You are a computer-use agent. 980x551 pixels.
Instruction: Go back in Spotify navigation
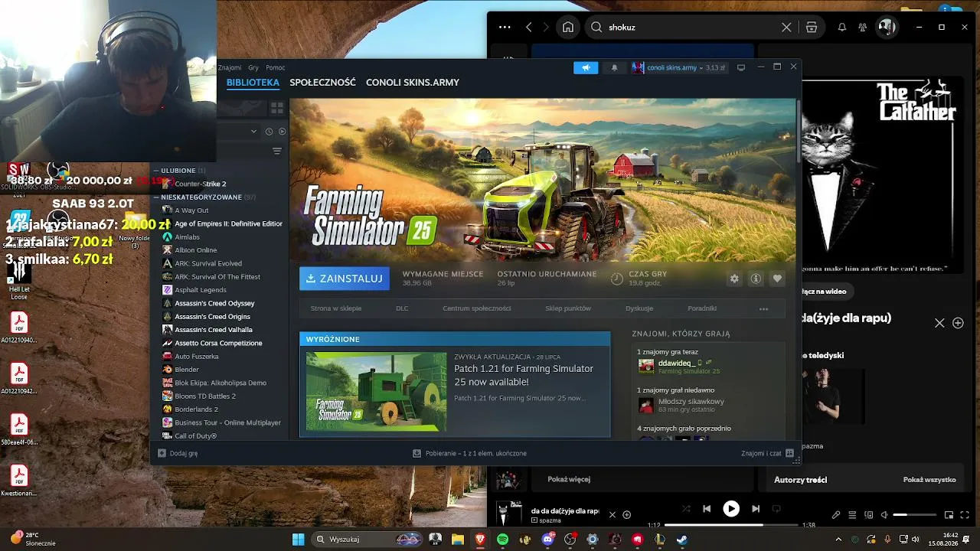529,27
